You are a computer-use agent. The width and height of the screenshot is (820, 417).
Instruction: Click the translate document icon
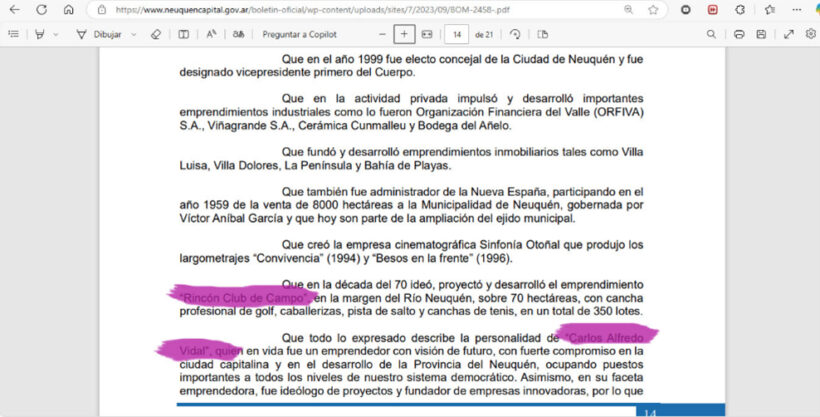[238, 33]
